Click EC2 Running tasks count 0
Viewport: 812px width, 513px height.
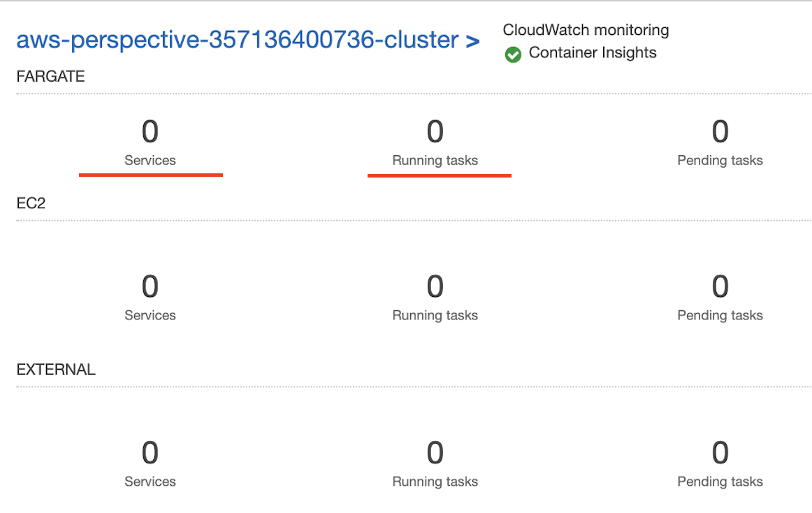[435, 287]
